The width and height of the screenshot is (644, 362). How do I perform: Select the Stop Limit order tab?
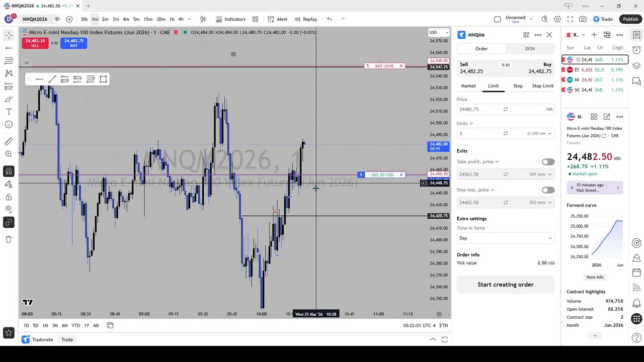(x=542, y=86)
